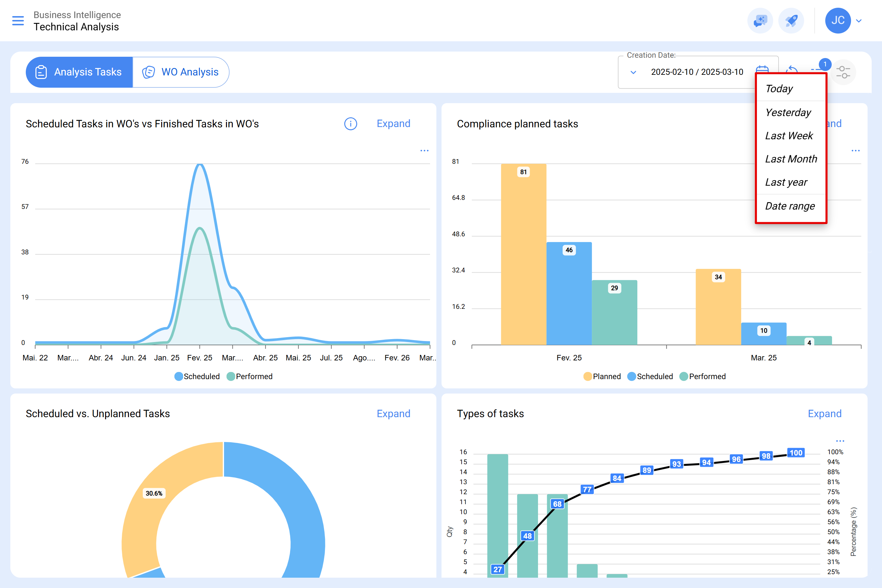
Task: Open the AI chat assistant icon
Action: click(760, 21)
